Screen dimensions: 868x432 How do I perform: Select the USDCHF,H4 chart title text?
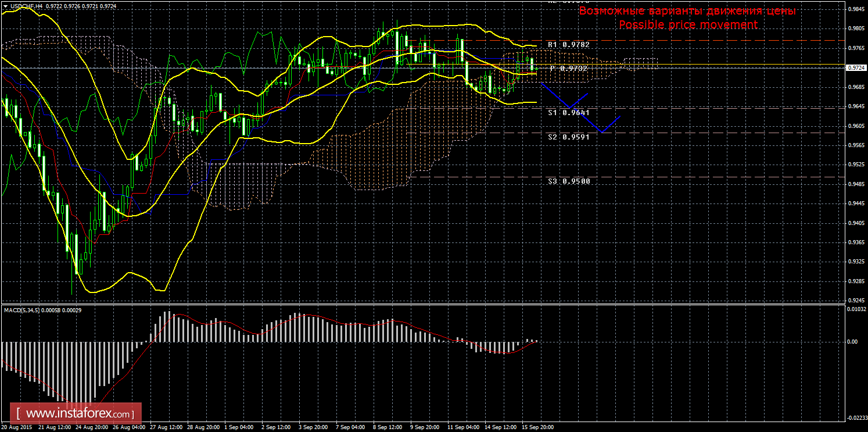point(26,5)
